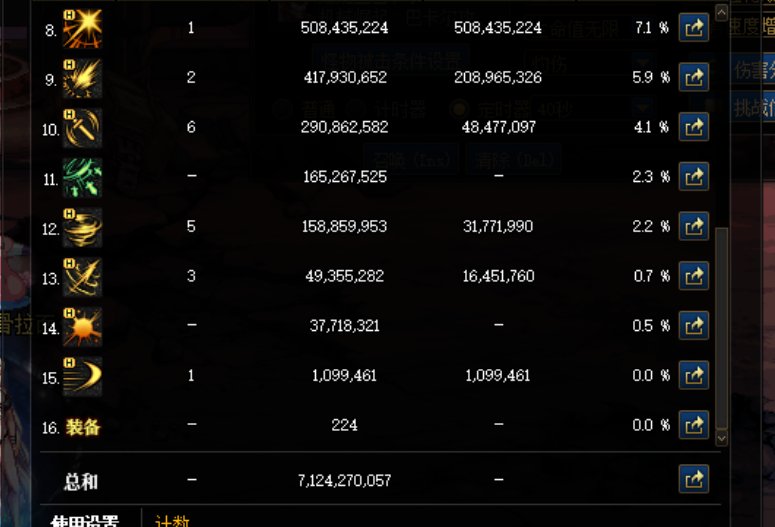Select the sword skill icon in row 10

tap(82, 127)
